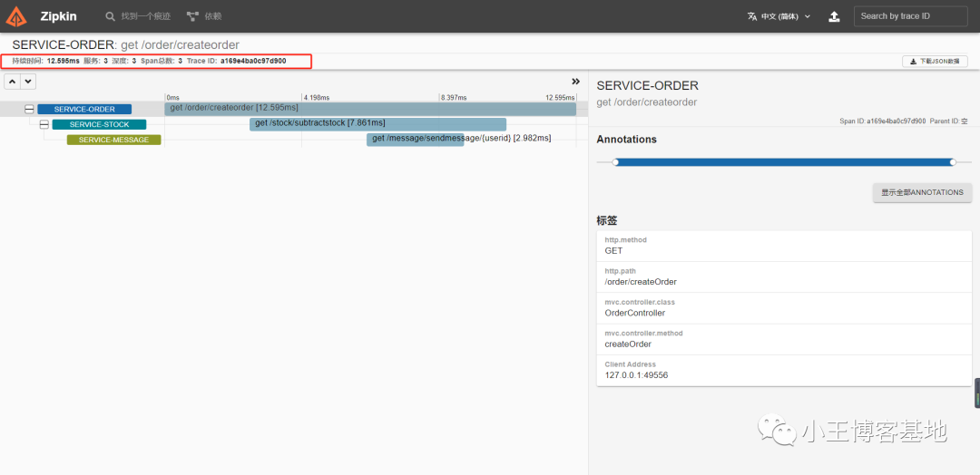Click the Annotations section heading

coord(627,140)
